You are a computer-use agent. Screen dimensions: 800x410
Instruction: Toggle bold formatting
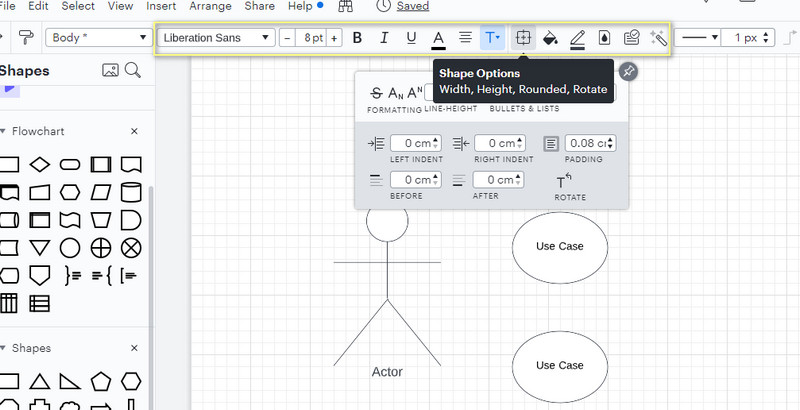point(357,38)
